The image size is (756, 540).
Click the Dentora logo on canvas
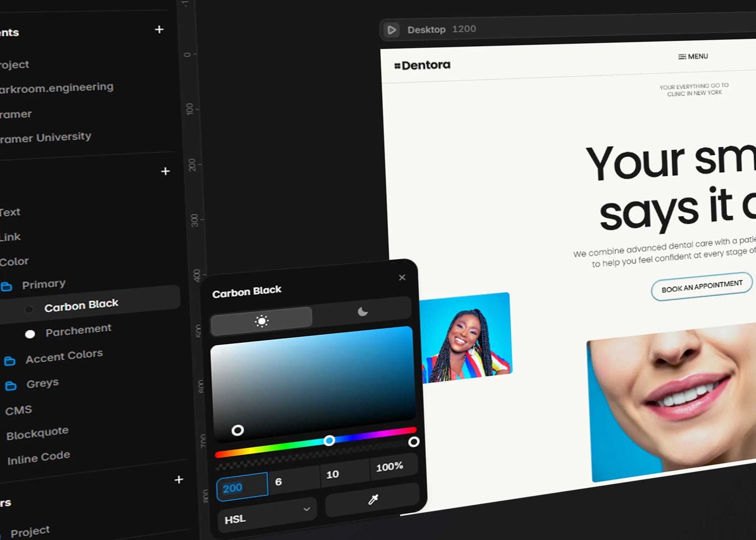coord(422,65)
